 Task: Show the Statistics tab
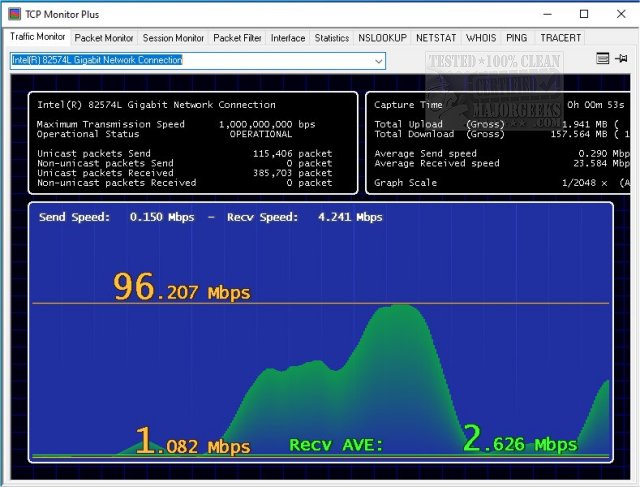point(331,38)
